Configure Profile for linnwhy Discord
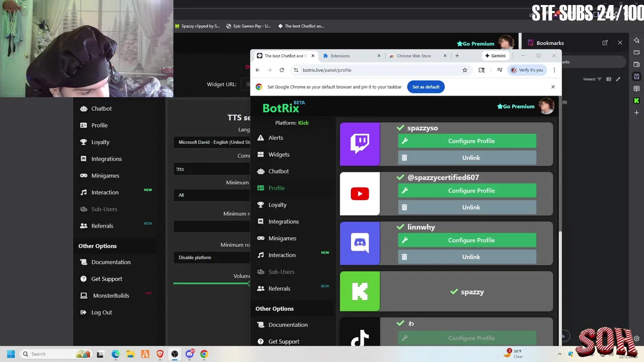This screenshot has height=362, width=644. pyautogui.click(x=467, y=240)
